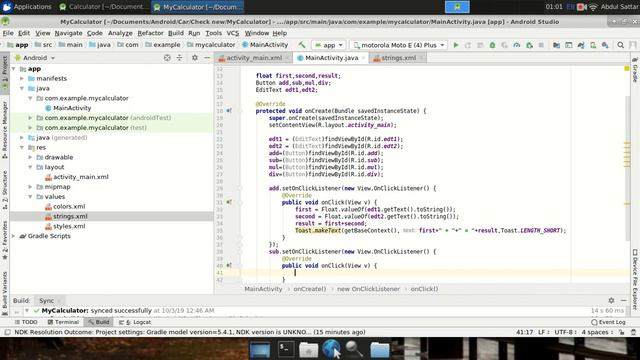The image size is (640, 360).
Task: Click gutter override icon at line 31
Action: 229,202
